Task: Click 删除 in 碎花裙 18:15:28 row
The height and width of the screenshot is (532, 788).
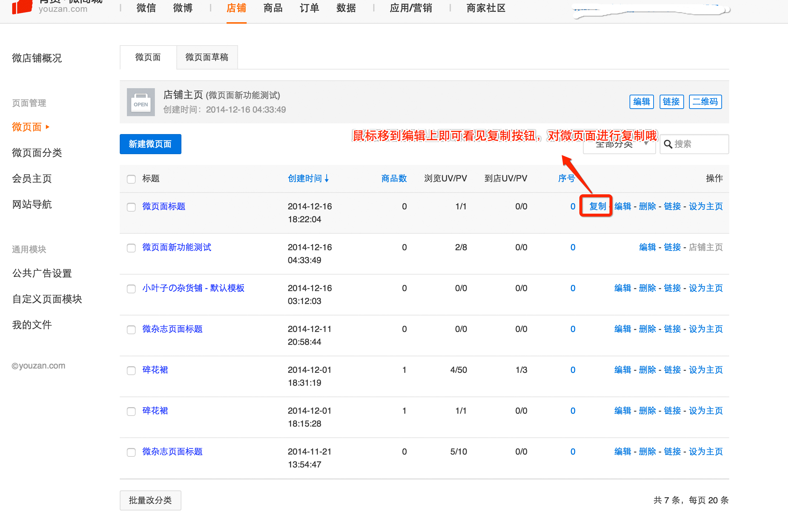Action: click(647, 410)
